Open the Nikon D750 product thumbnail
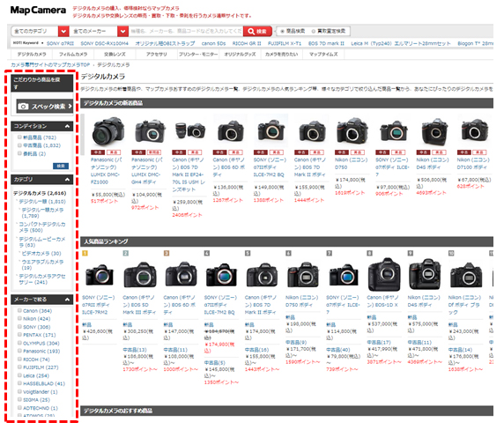Viewport: 504px width, 430px height. [x=352, y=131]
